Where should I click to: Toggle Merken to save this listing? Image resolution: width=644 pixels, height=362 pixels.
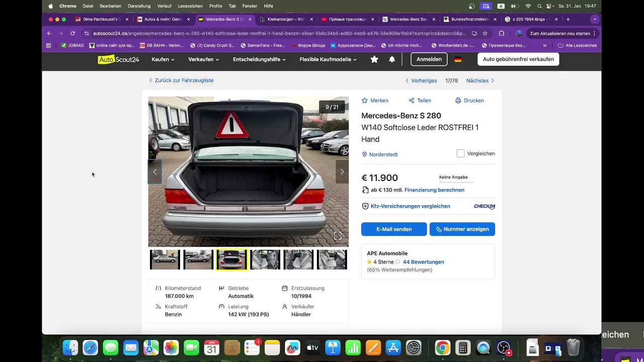(375, 101)
